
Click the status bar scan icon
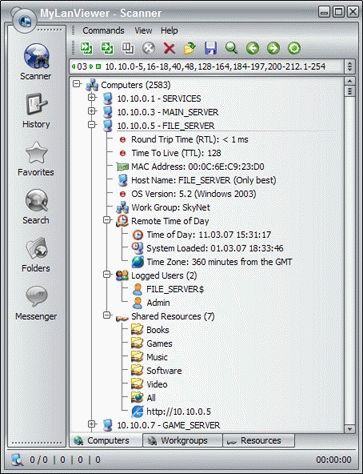click(x=17, y=460)
